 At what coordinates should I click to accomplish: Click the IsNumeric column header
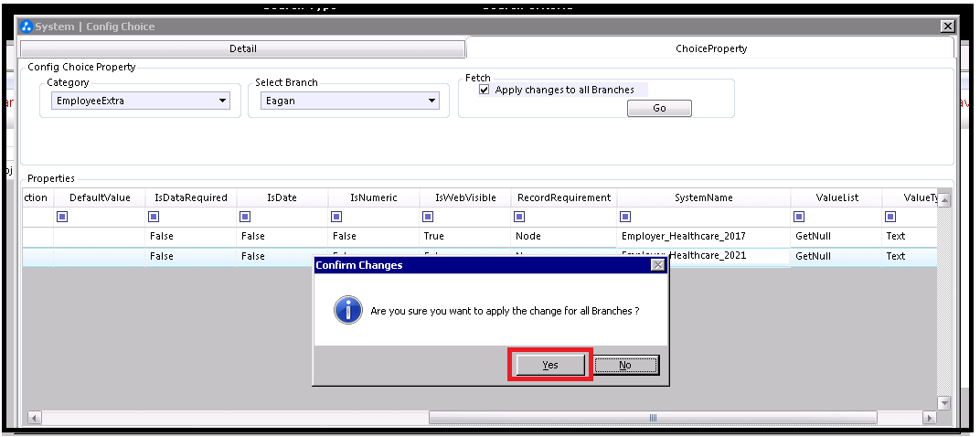click(374, 197)
